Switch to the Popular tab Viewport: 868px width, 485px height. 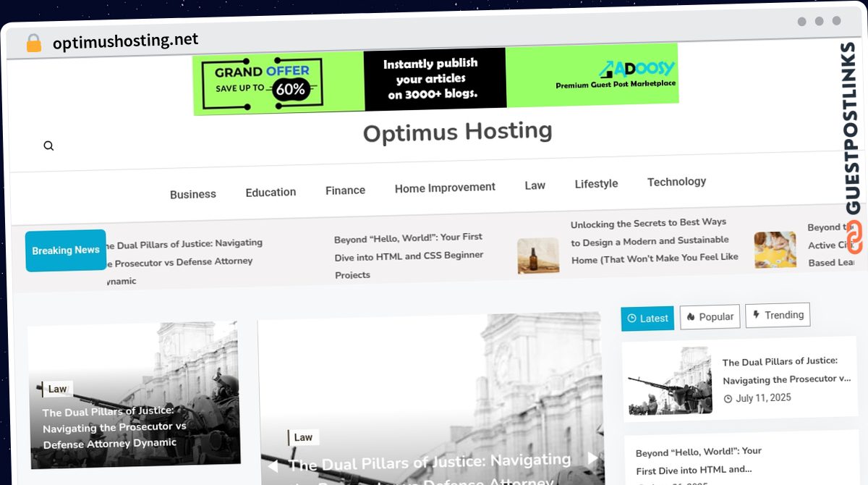coord(710,316)
